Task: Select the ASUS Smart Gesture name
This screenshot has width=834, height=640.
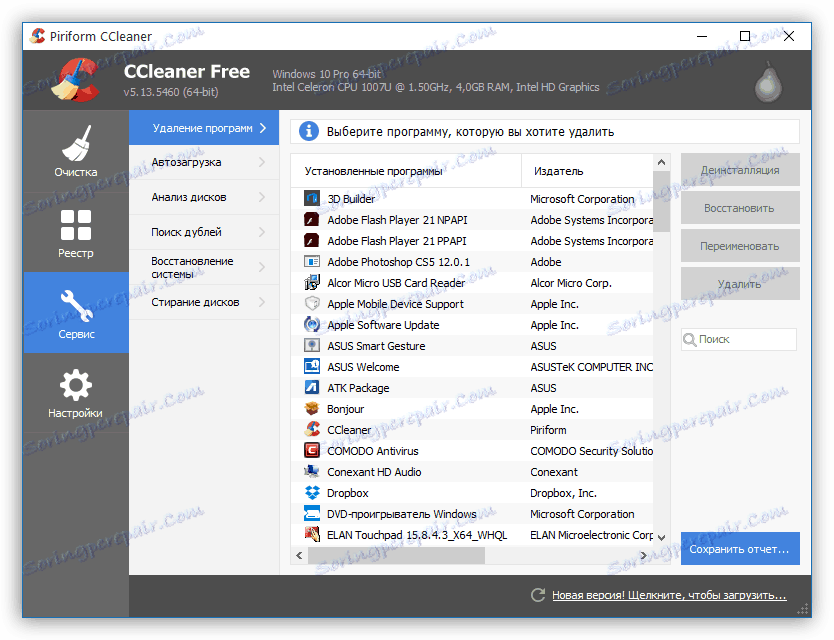Action: (x=377, y=346)
